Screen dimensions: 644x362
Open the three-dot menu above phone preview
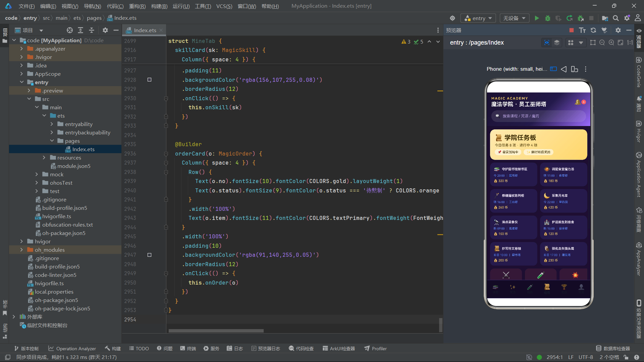coord(586,69)
